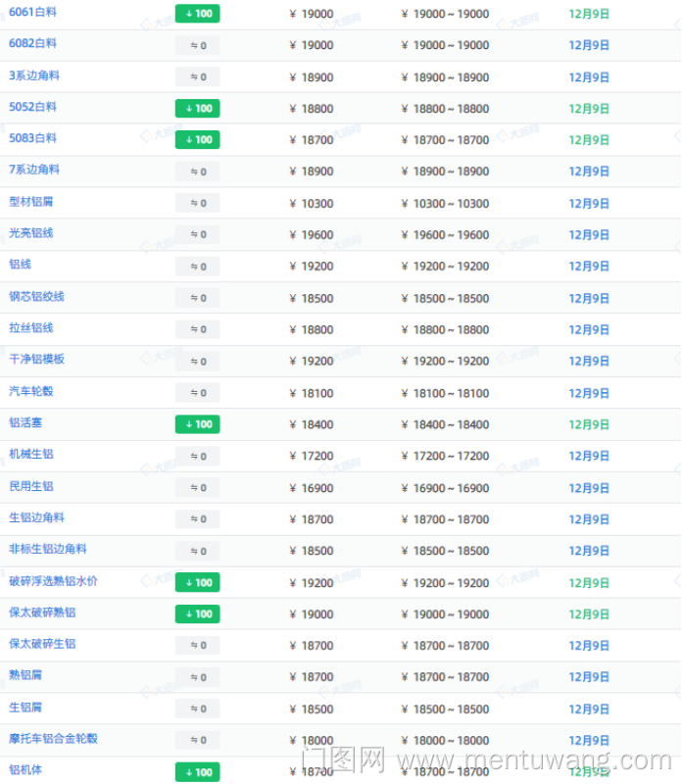Open the 保太破碎熟铝 link
The width and height of the screenshot is (683, 784).
(x=42, y=612)
